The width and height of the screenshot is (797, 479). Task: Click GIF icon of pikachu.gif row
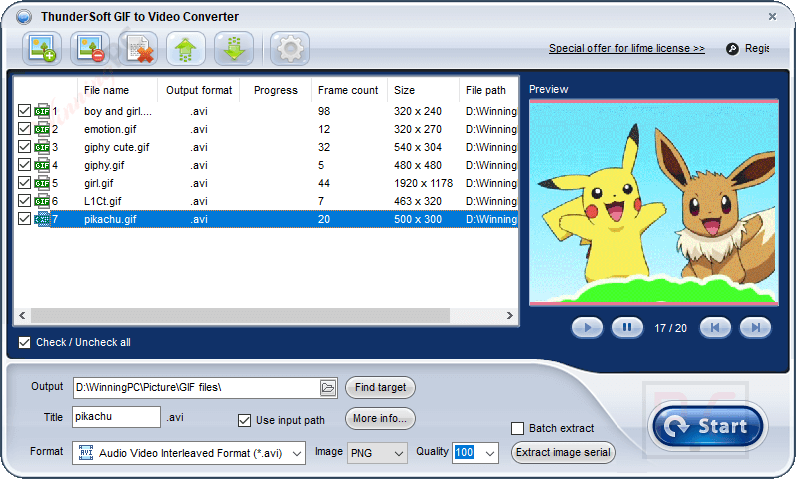[42, 219]
